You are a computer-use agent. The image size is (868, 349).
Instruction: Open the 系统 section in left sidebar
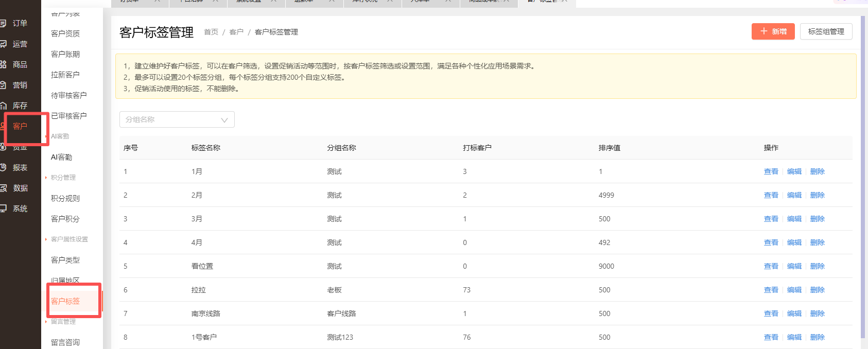coord(20,208)
